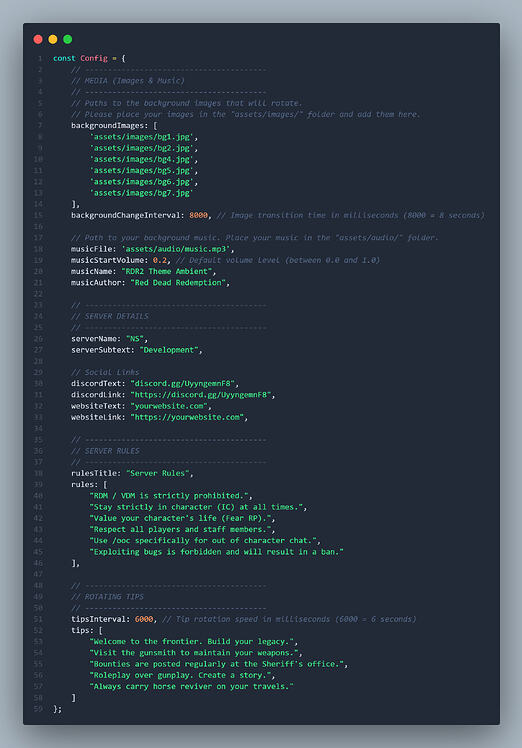Click the 'Exploiting bugs is forbidden' rule

pos(216,551)
